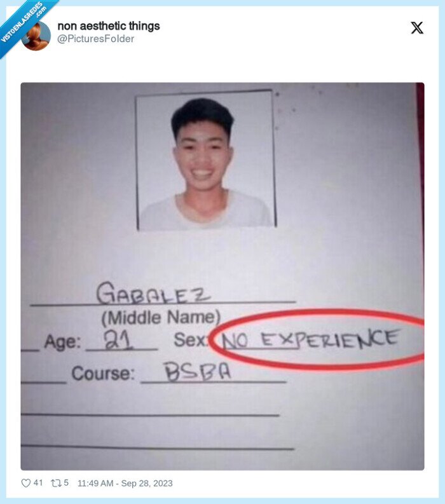
Task: Click the "Age:" label on the form
Action: pyautogui.click(x=62, y=341)
